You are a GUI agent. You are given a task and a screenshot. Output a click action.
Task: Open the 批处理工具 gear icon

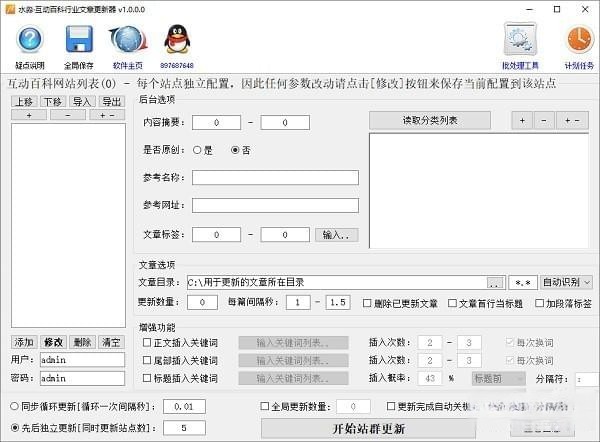[x=520, y=39]
